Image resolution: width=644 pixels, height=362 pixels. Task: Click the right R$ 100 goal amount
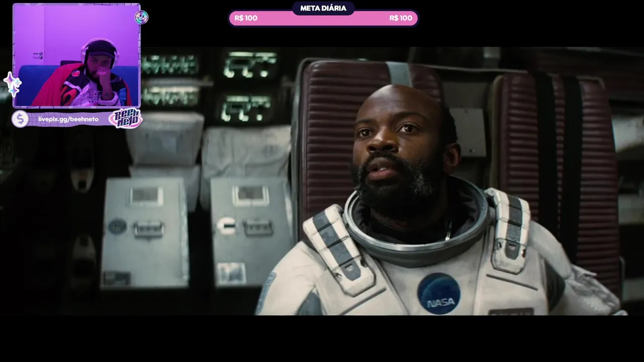pos(400,18)
